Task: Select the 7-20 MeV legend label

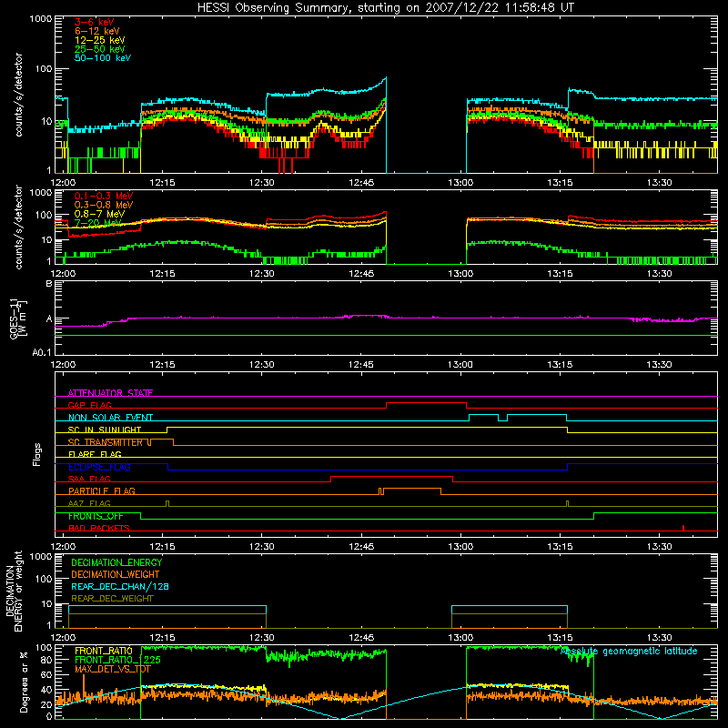Action: tap(98, 223)
